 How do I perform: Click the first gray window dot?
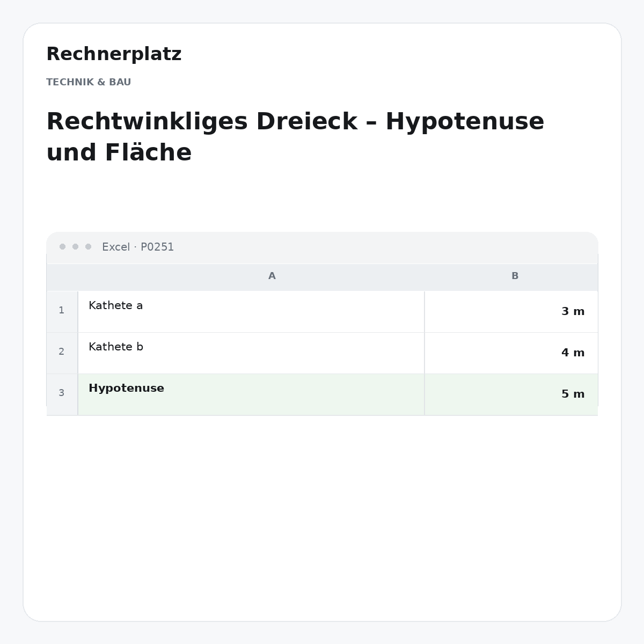62,247
